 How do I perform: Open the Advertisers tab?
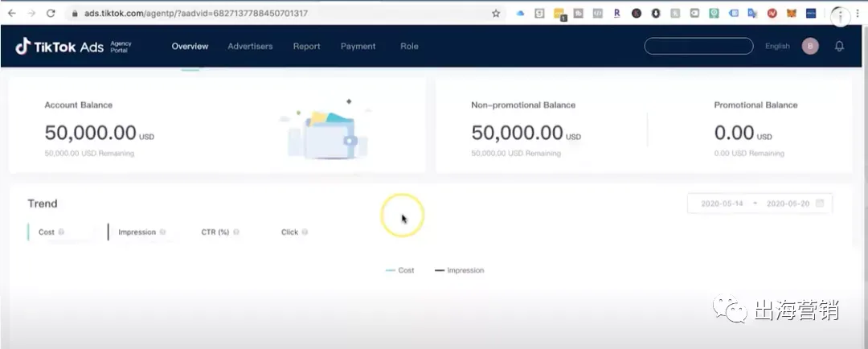click(250, 47)
